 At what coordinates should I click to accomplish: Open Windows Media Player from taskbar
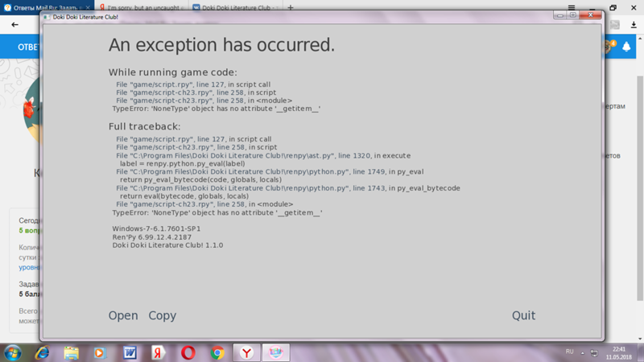[x=100, y=353]
